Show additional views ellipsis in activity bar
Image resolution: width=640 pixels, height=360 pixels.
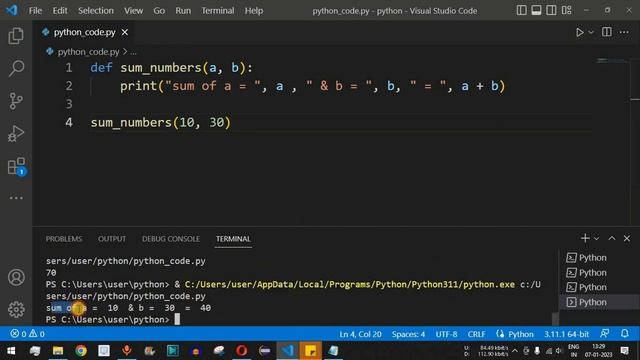(x=16, y=198)
